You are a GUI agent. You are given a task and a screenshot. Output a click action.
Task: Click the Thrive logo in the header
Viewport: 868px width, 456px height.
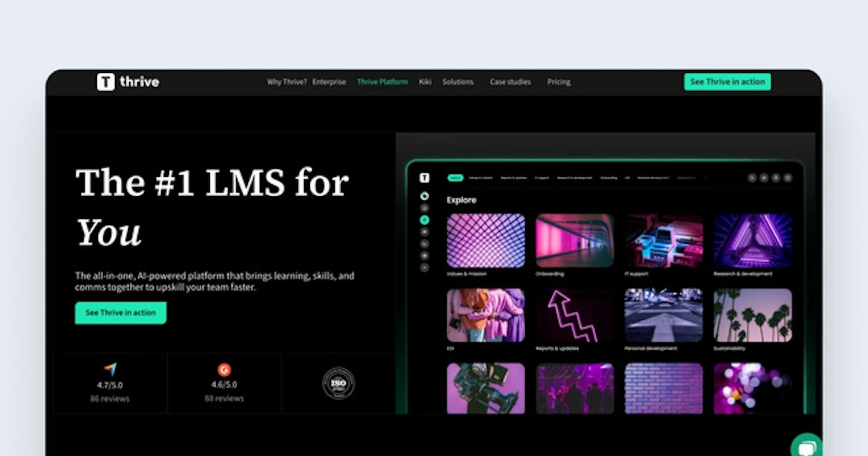tap(128, 82)
